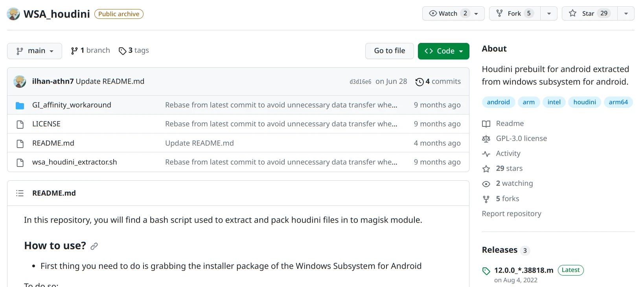Star this repository

(x=589, y=13)
